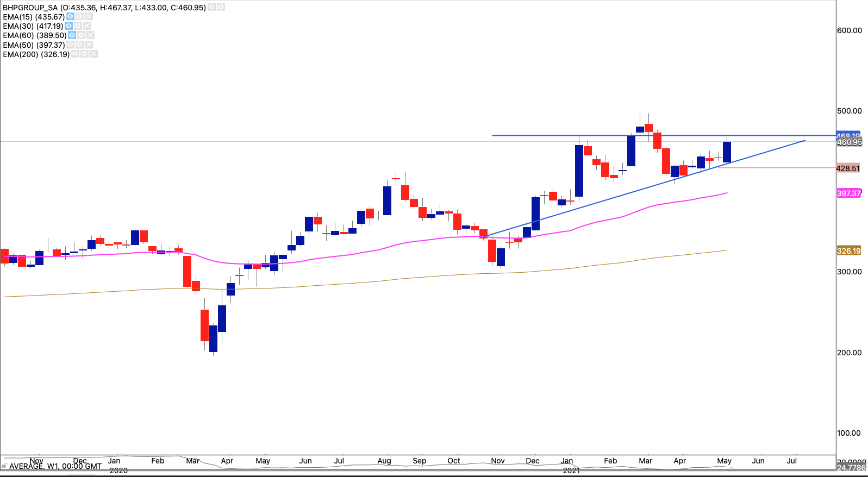Open settings gear for BHPGROUP_SA series

click(x=221, y=8)
